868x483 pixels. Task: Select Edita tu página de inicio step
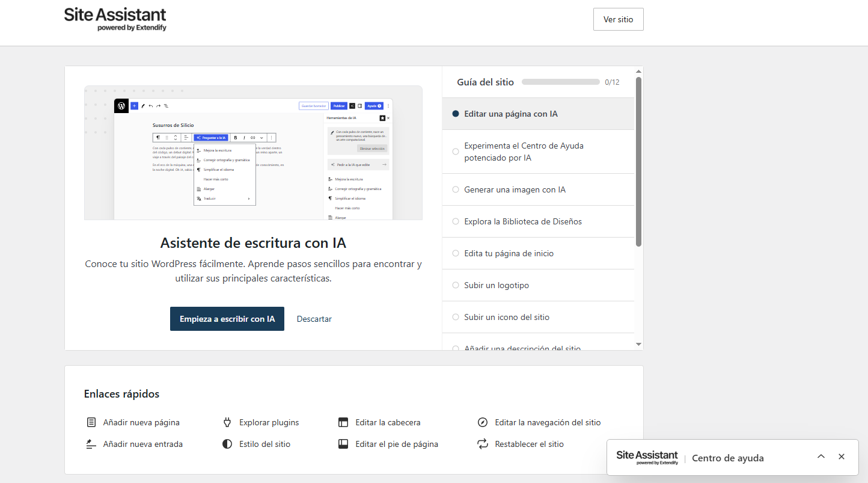click(x=538, y=253)
